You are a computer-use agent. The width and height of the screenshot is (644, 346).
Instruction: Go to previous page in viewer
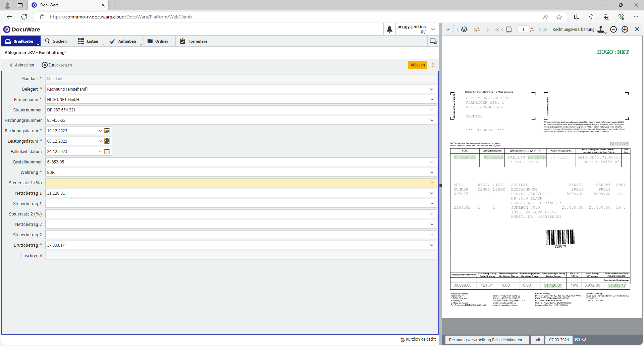[x=502, y=30]
